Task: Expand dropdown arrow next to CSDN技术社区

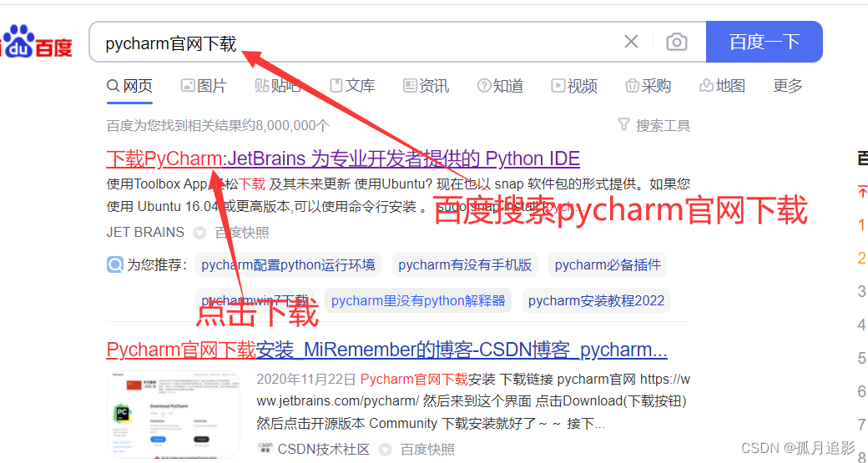Action: coord(385,449)
